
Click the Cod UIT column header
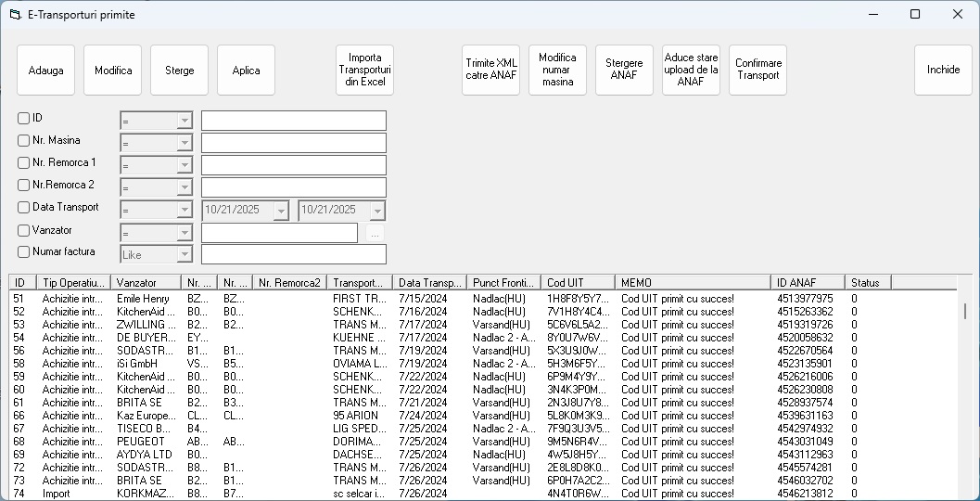(578, 283)
